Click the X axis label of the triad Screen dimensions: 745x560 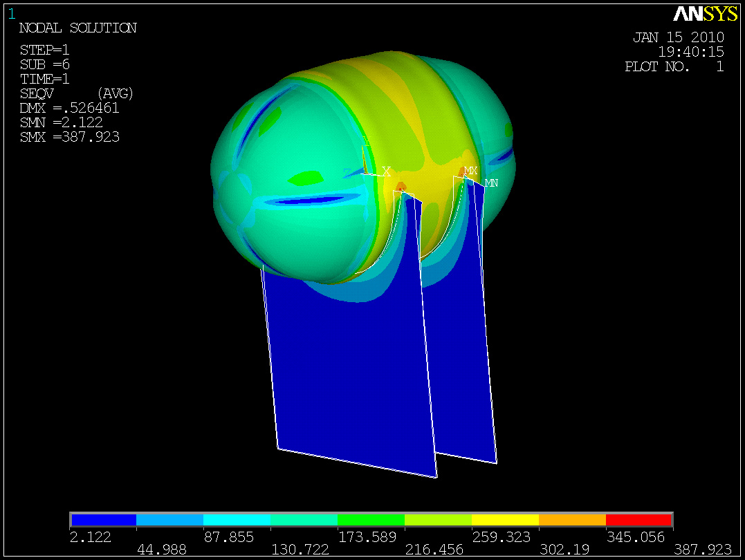click(x=387, y=171)
